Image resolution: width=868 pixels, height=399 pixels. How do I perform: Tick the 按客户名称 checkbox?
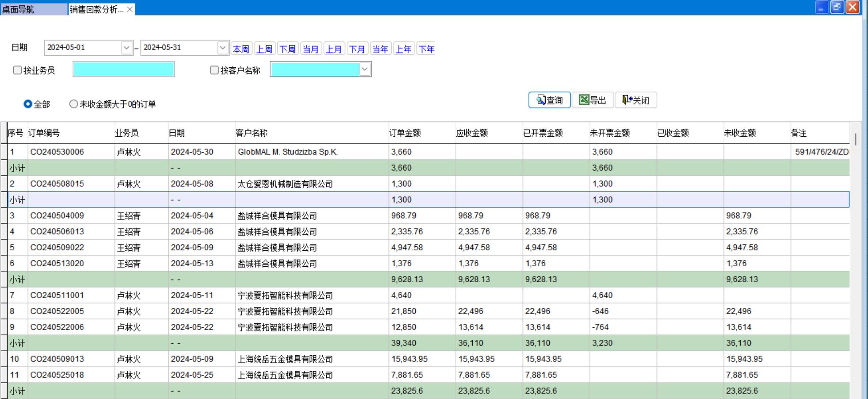pos(214,70)
